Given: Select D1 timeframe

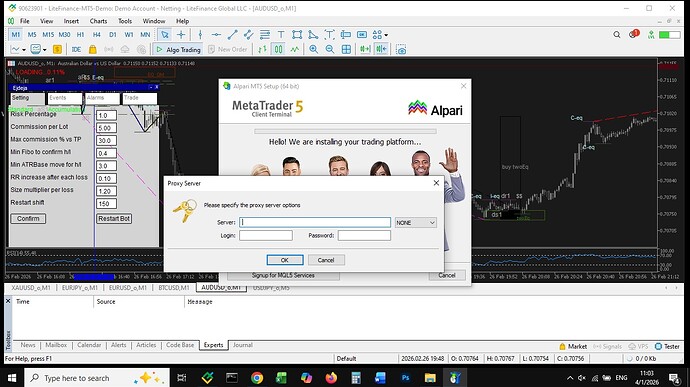Looking at the screenshot, I should point(113,34).
